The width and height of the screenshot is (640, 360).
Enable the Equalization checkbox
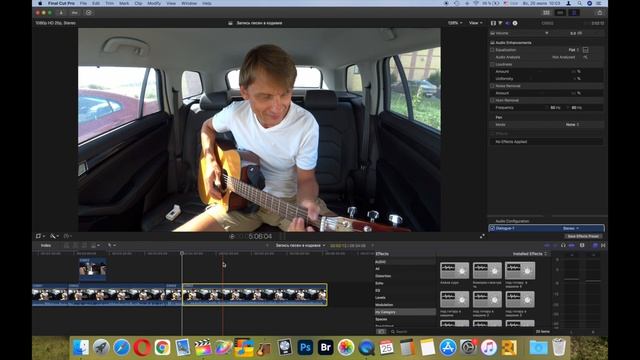(x=492, y=50)
